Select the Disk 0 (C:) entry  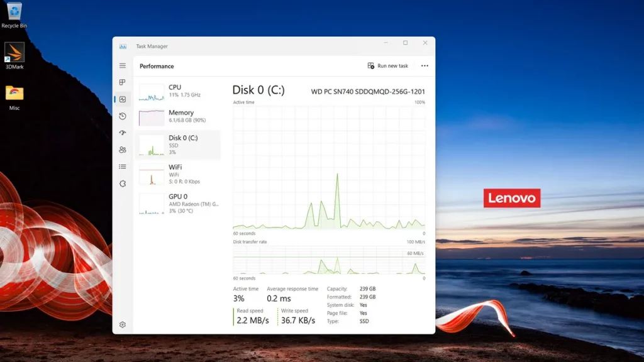[182, 143]
